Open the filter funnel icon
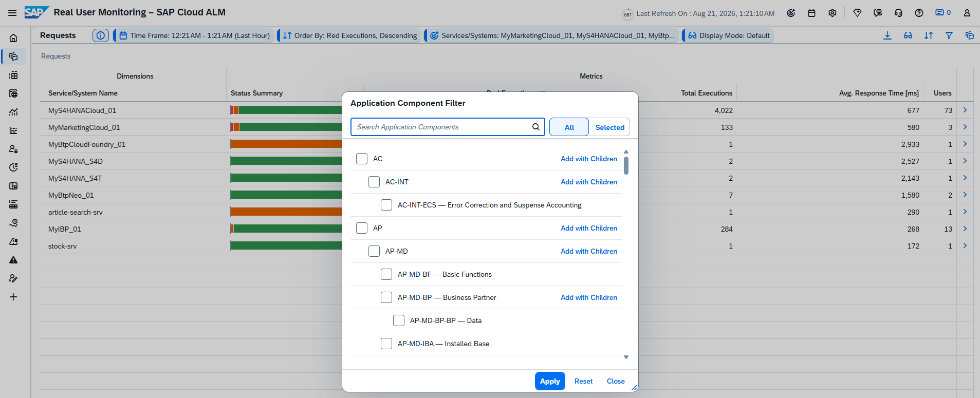This screenshot has width=980, height=398. [x=949, y=35]
